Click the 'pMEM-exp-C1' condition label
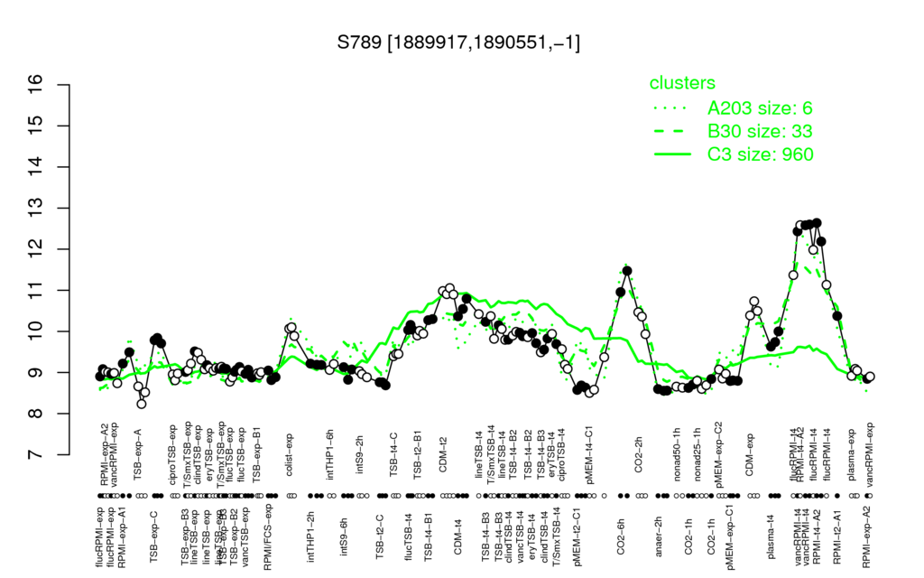The image size is (924, 578). 731,536
